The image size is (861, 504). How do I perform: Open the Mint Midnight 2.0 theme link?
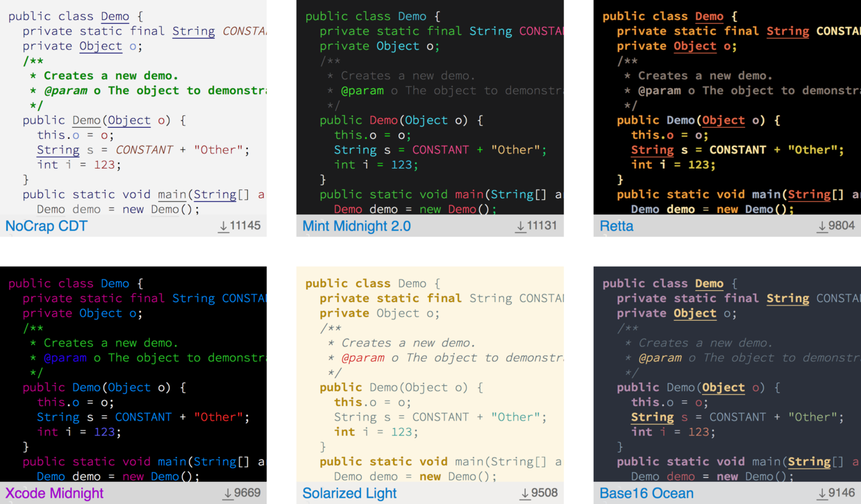pos(356,226)
